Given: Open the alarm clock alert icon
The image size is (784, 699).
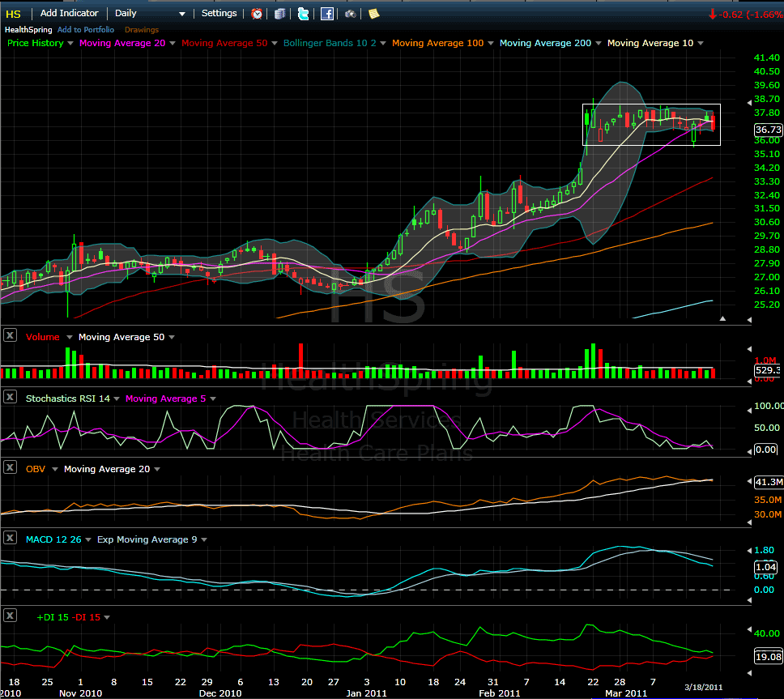Looking at the screenshot, I should [257, 14].
